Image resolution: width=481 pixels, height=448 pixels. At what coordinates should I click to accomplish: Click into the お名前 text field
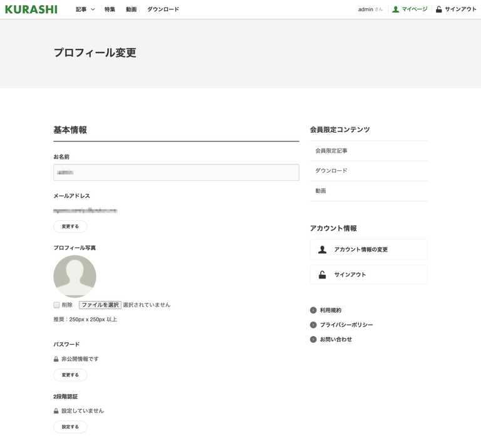tap(176, 172)
